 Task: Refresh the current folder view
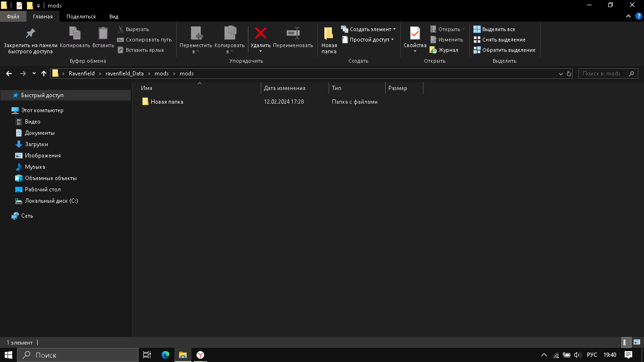pyautogui.click(x=569, y=74)
